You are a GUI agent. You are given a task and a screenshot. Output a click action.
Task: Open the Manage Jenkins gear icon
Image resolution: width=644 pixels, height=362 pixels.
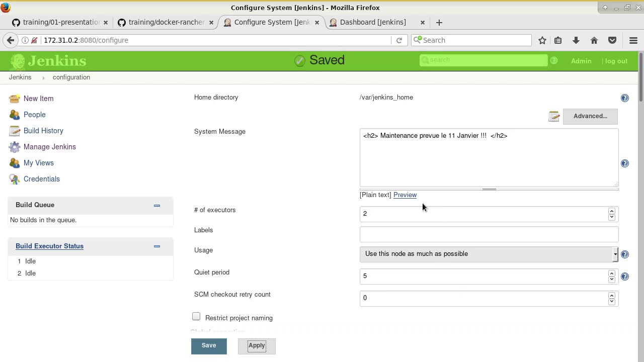(x=15, y=147)
